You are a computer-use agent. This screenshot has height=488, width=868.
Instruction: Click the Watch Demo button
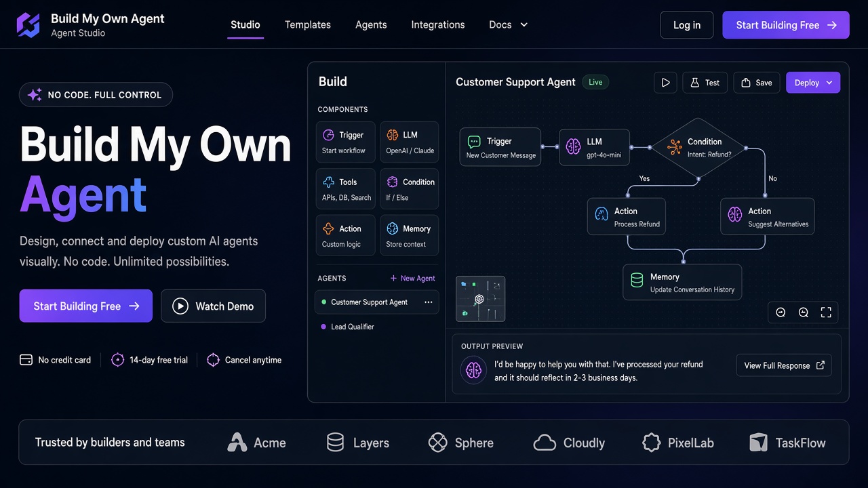(214, 306)
